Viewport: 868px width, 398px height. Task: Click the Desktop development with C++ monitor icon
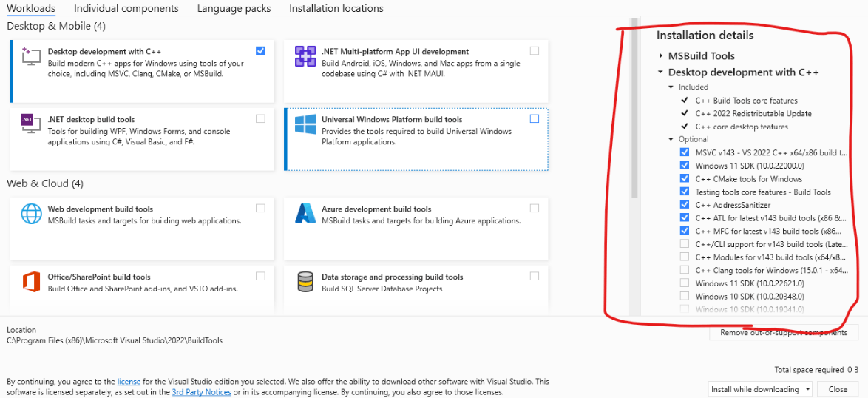coord(30,56)
